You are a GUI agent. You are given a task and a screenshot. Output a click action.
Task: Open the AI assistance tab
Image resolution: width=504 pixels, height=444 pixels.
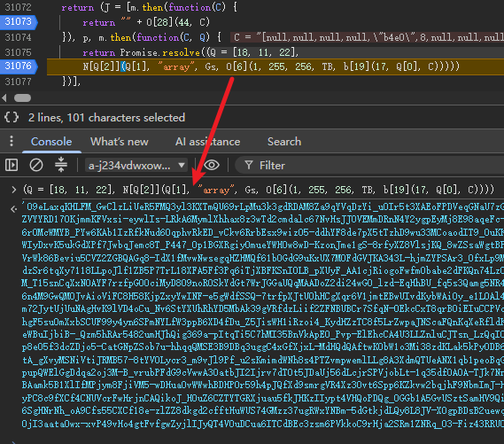coord(207,142)
